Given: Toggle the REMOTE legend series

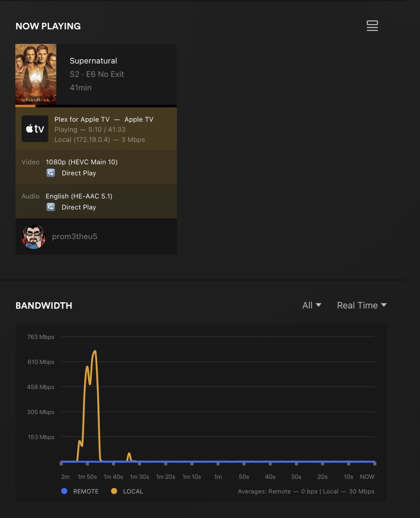Looking at the screenshot, I should (x=80, y=491).
